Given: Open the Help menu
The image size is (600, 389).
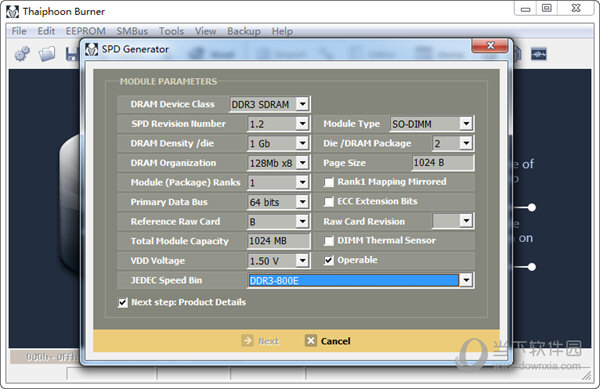Looking at the screenshot, I should pos(282,31).
